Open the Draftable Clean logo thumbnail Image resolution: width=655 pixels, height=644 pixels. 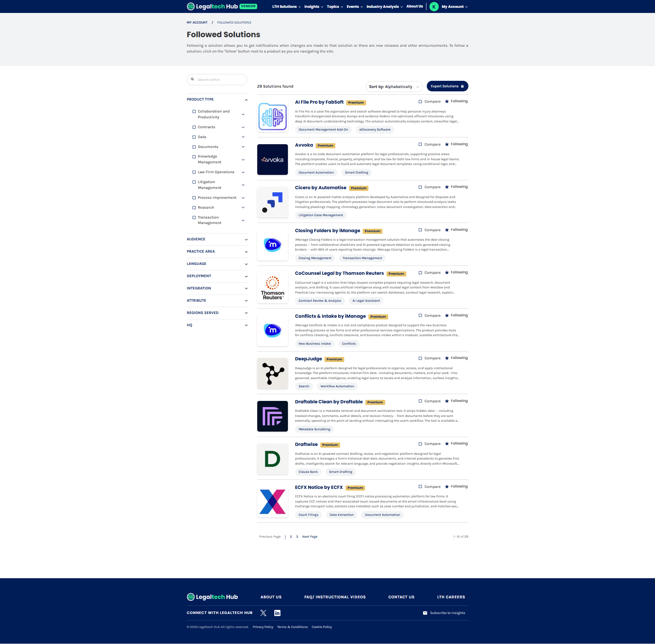tap(273, 416)
